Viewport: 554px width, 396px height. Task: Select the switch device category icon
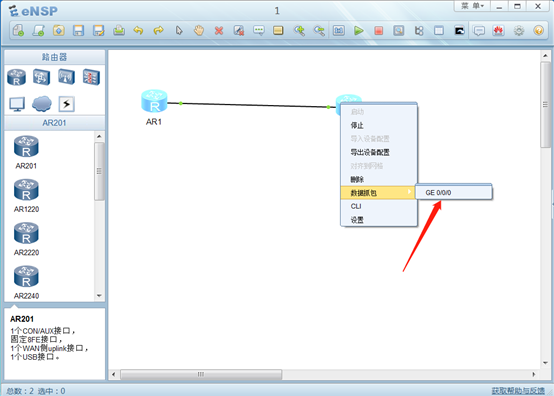click(41, 77)
